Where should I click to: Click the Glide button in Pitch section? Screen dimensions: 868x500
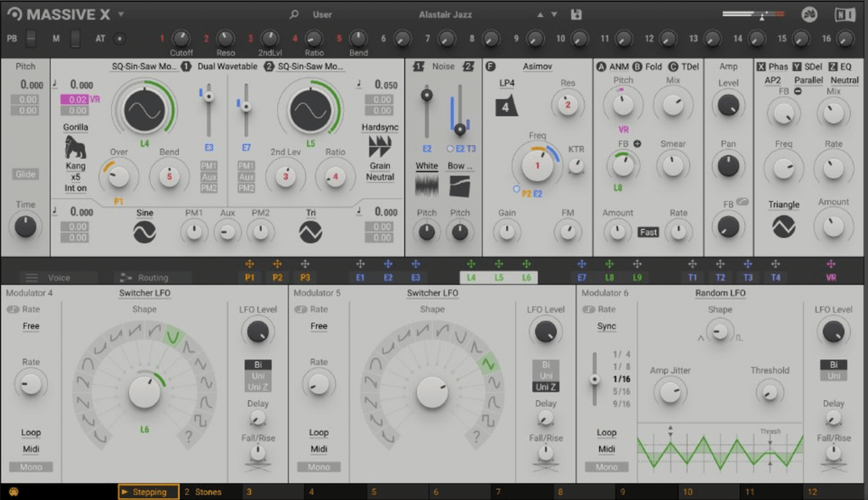[25, 174]
